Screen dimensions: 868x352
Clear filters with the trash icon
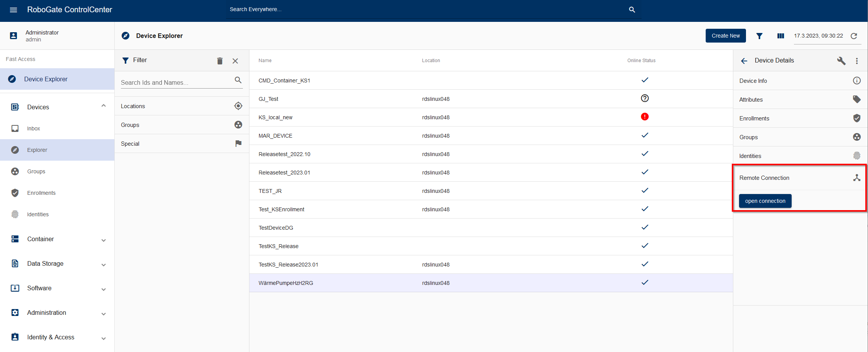(x=220, y=61)
